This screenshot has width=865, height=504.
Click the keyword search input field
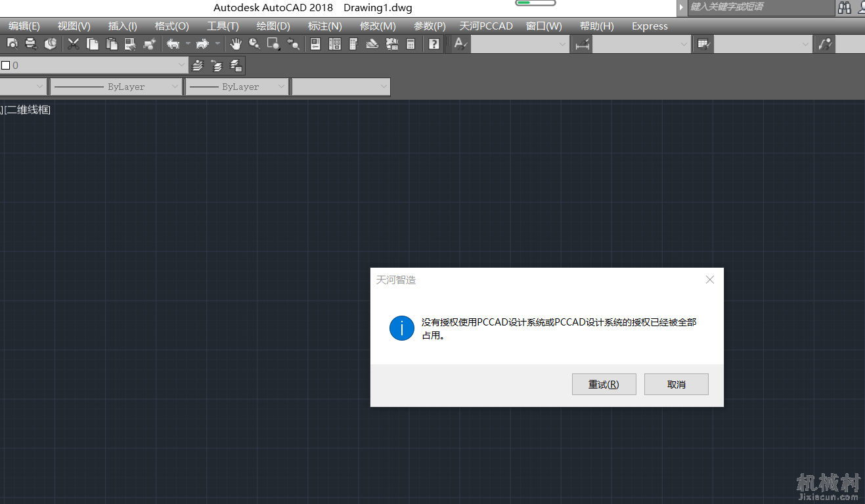[x=760, y=7]
